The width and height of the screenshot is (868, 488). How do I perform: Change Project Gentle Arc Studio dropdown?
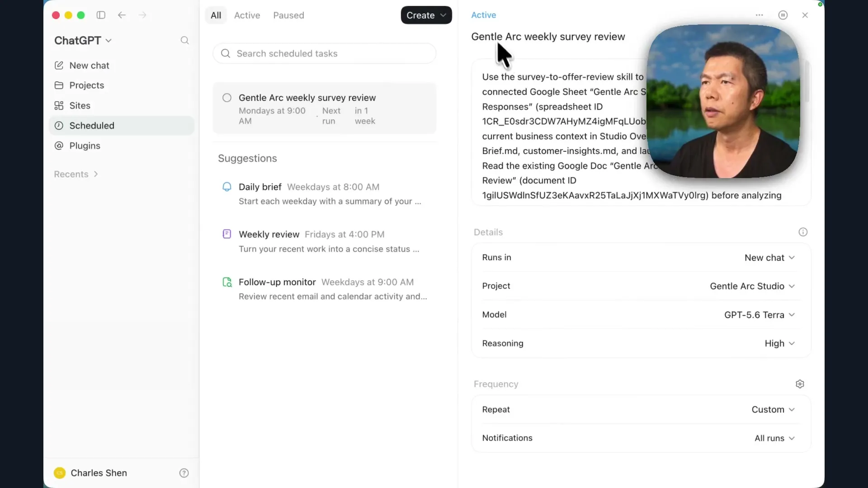(x=752, y=286)
